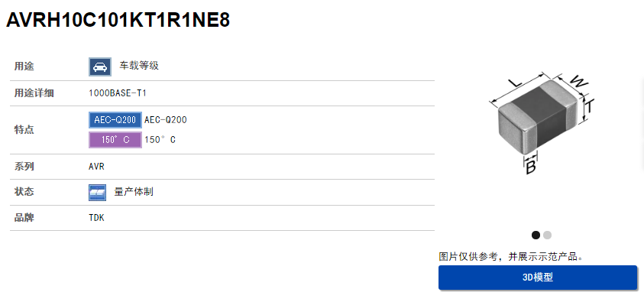The height and width of the screenshot is (302, 644).
Task: Click the purple 150°C badge
Action: pos(115,140)
